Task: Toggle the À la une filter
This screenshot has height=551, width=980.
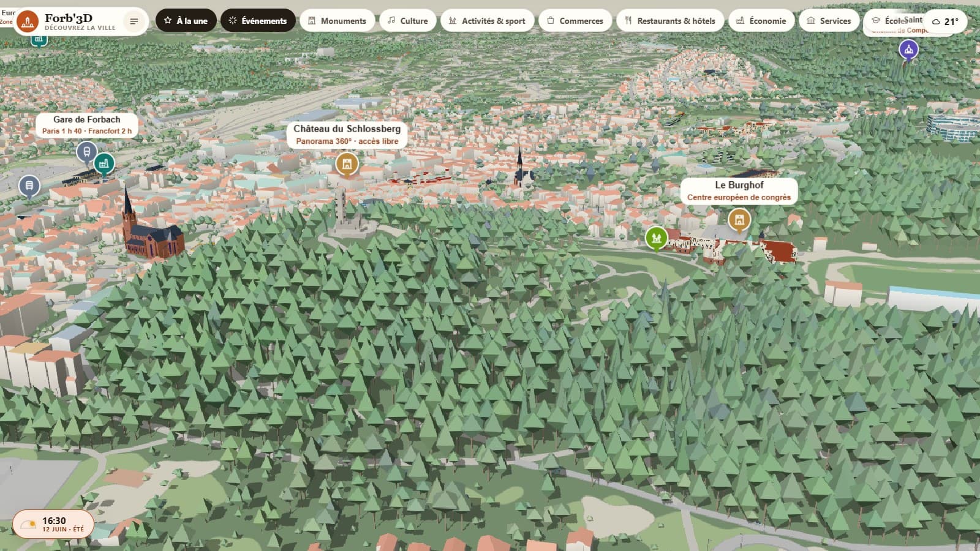Action: 186,20
